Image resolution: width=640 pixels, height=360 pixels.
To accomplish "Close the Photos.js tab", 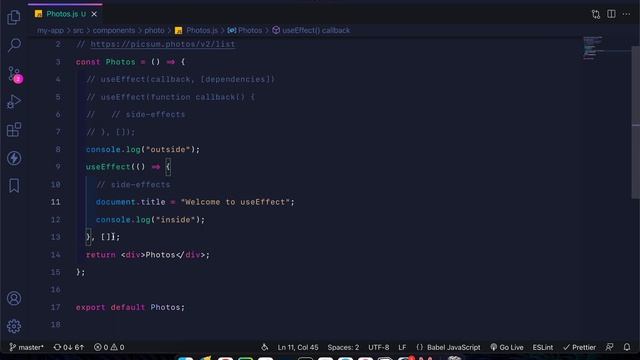I will click(94, 14).
